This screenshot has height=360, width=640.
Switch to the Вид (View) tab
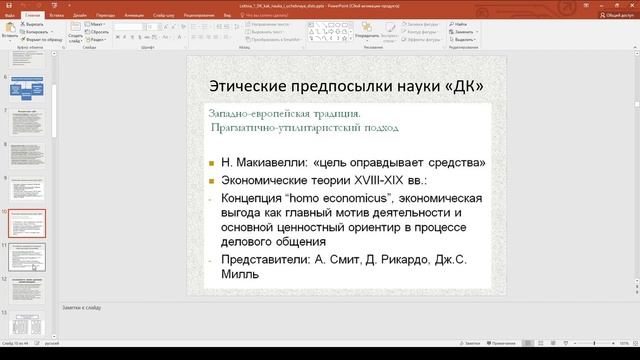point(227,15)
